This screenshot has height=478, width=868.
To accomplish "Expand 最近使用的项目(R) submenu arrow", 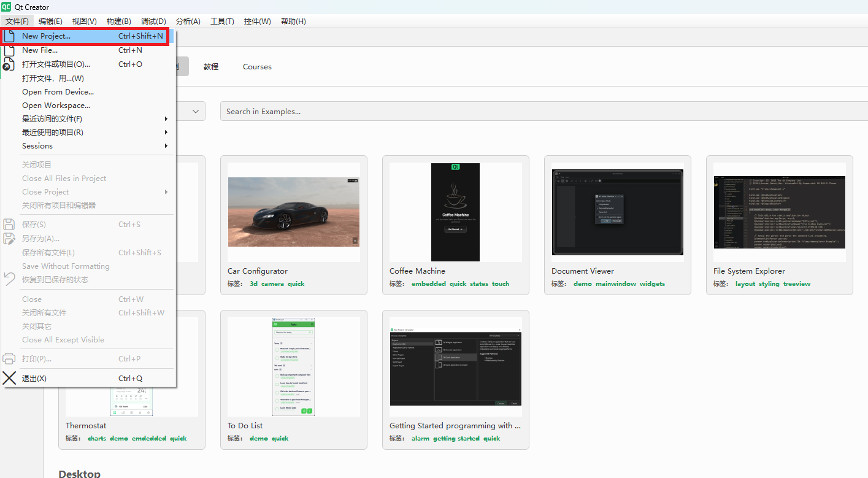I will [x=166, y=132].
